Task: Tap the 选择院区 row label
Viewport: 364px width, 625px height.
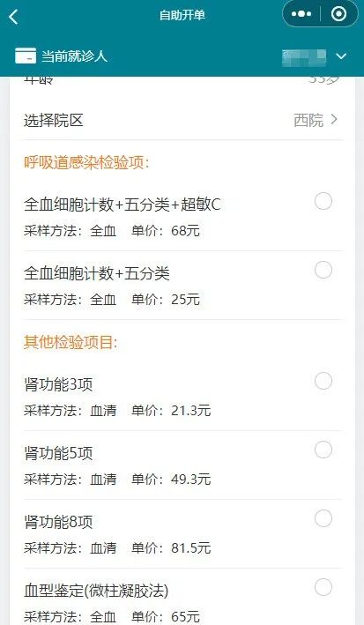Action: tap(54, 120)
